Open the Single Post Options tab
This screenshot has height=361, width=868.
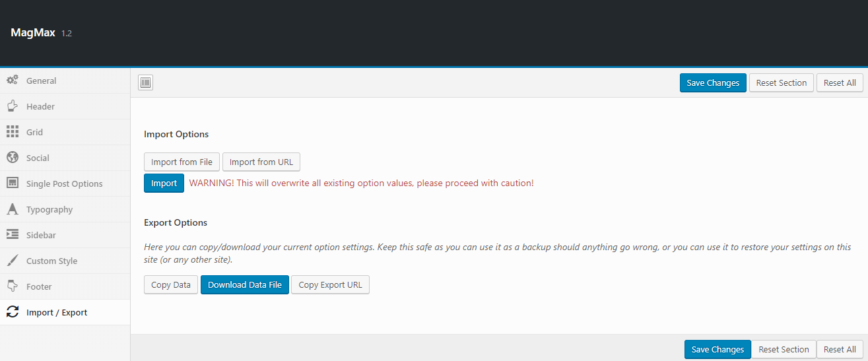[x=64, y=183]
